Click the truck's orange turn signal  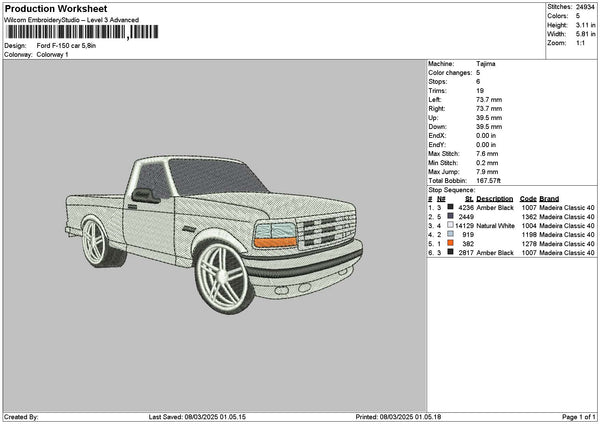tap(275, 241)
